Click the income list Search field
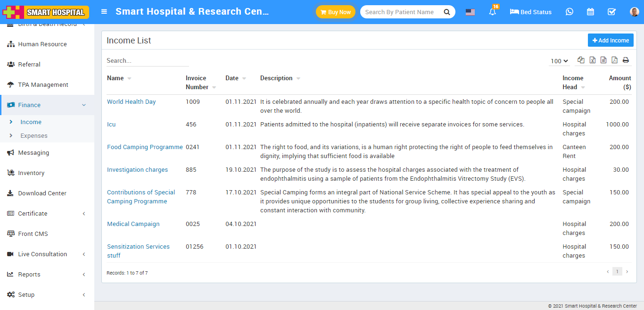 tap(147, 61)
